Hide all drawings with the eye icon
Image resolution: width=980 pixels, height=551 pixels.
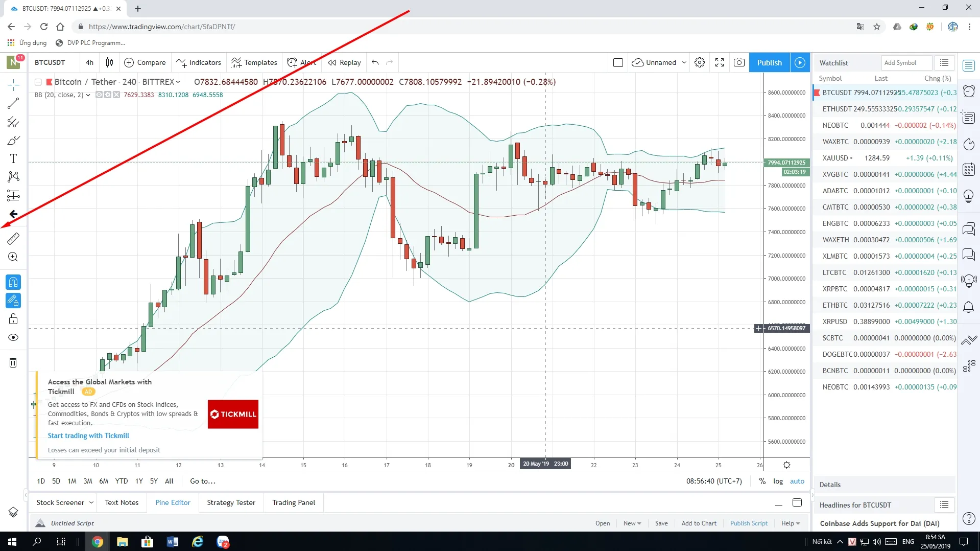pos(13,337)
